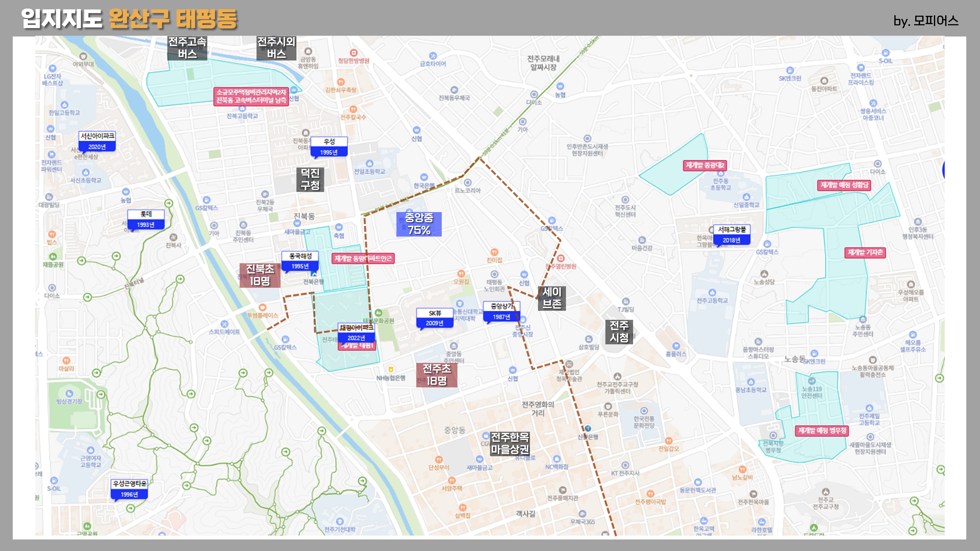Image resolution: width=980 pixels, height=551 pixels.
Task: Click the 재개발 기자촌 redevelopment tag
Action: coord(865,252)
